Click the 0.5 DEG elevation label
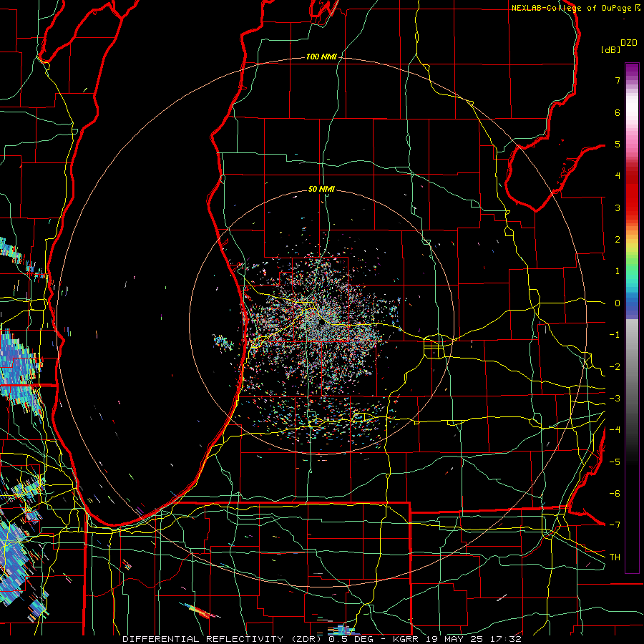This screenshot has height=644, width=644. pos(351,639)
